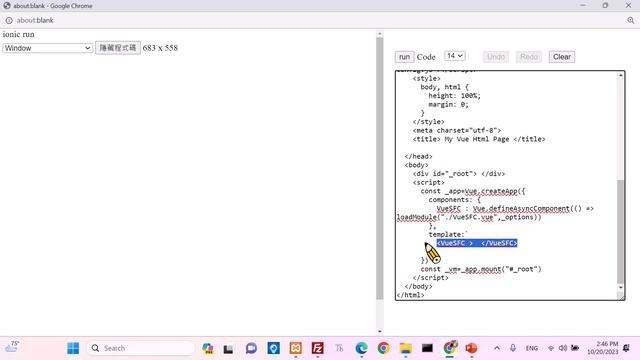Open File Explorer from the taskbar
The height and width of the screenshot is (360, 640).
click(x=405, y=348)
